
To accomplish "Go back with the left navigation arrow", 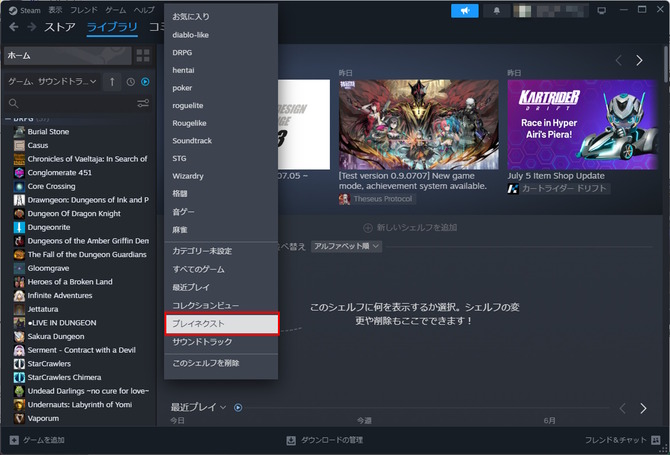I will click(x=13, y=27).
